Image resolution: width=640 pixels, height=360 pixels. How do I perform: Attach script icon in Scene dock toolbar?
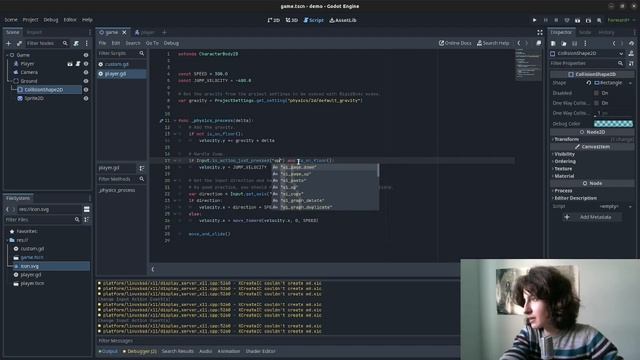(x=76, y=43)
